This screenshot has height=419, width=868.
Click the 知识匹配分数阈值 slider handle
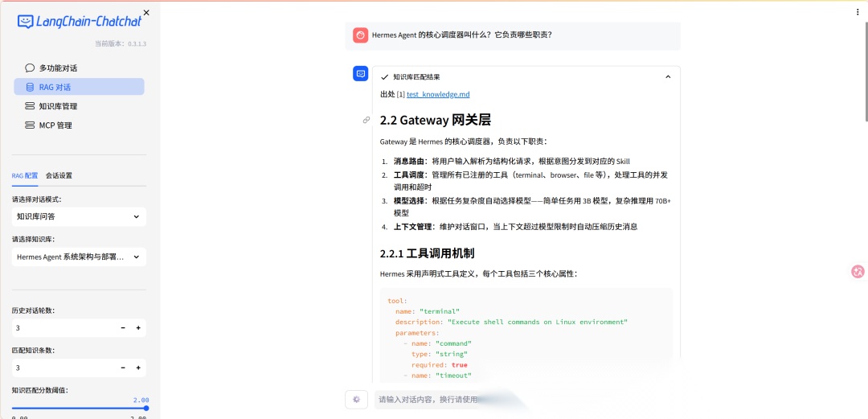[146, 408]
